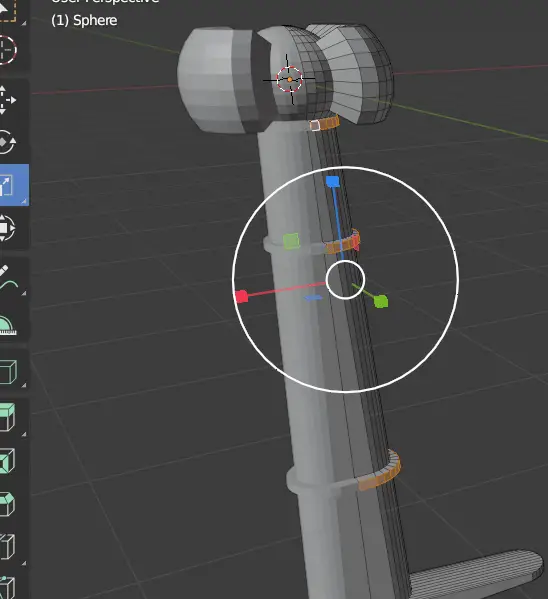The height and width of the screenshot is (599, 548).
Task: Click the 3D cursor on the sphere
Action: click(290, 79)
